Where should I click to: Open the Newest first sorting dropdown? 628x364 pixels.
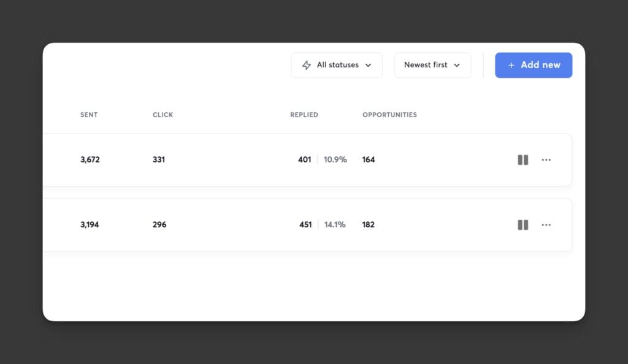point(432,65)
